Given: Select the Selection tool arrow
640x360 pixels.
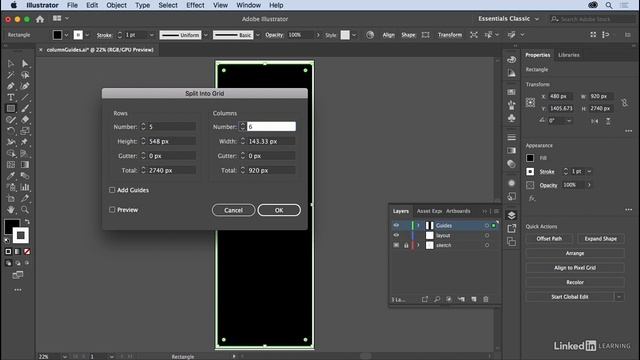Looking at the screenshot, I should coord(11,64).
